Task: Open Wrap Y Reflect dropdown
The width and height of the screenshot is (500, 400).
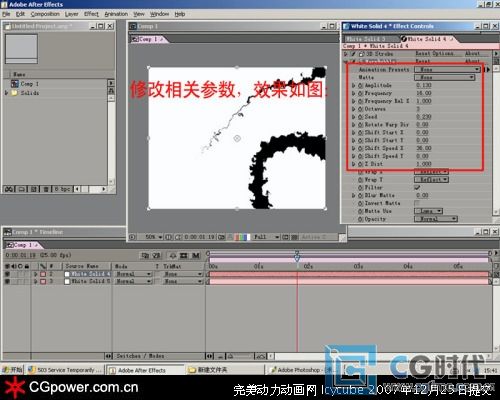Action: point(431,180)
